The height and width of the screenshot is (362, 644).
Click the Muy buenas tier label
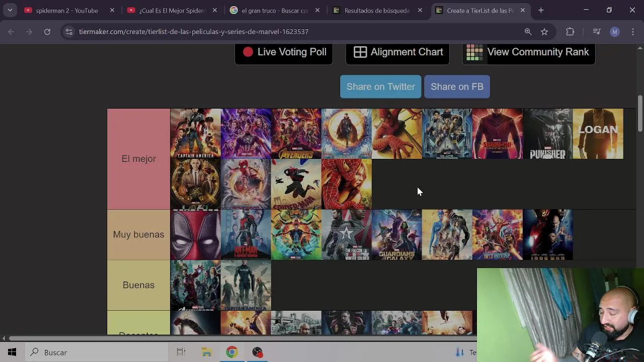[x=138, y=235]
